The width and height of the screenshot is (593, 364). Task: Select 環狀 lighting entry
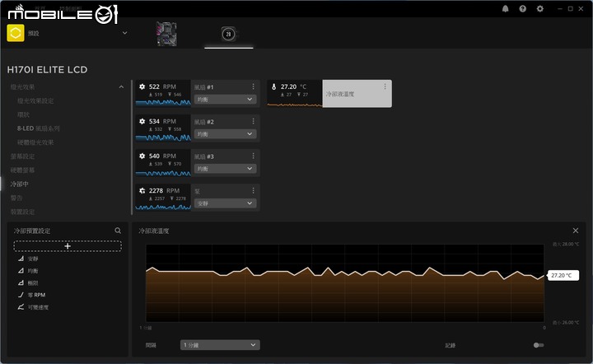(x=23, y=114)
